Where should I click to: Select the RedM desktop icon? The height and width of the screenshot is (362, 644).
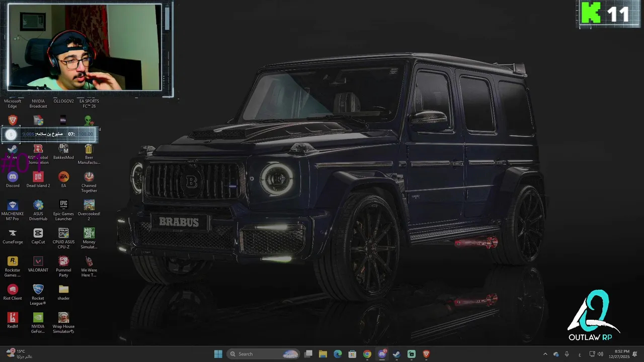click(x=13, y=320)
